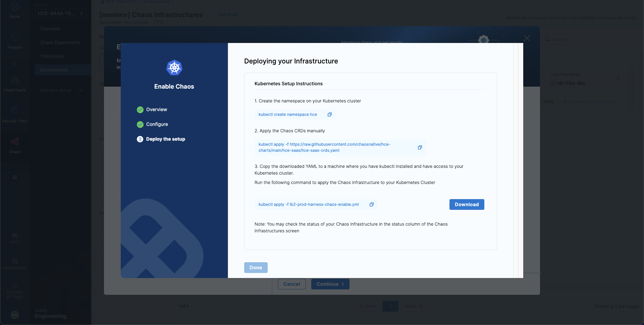Image resolution: width=644 pixels, height=325 pixels.
Task: Click the Done button
Action: click(x=256, y=267)
